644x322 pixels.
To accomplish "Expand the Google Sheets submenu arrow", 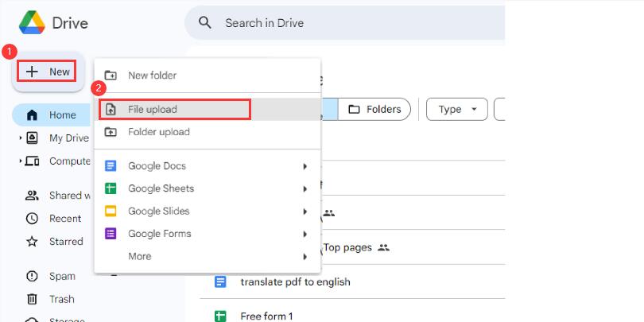I will point(305,189).
